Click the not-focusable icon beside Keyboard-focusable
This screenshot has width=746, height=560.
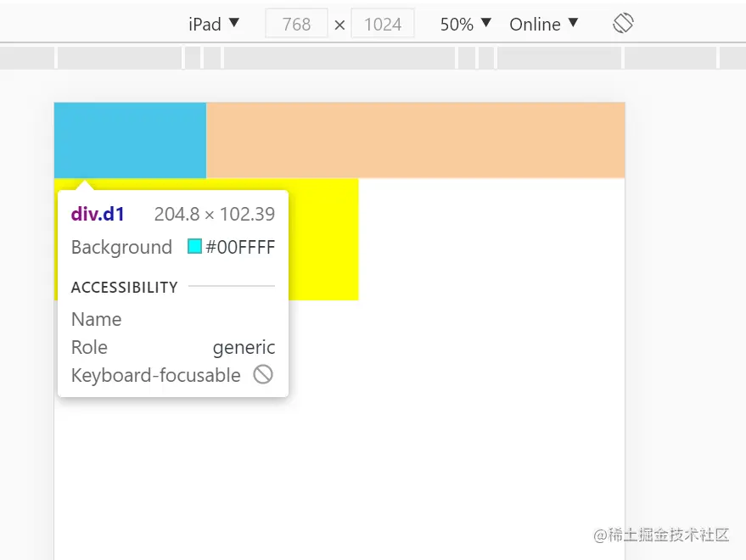coord(263,374)
